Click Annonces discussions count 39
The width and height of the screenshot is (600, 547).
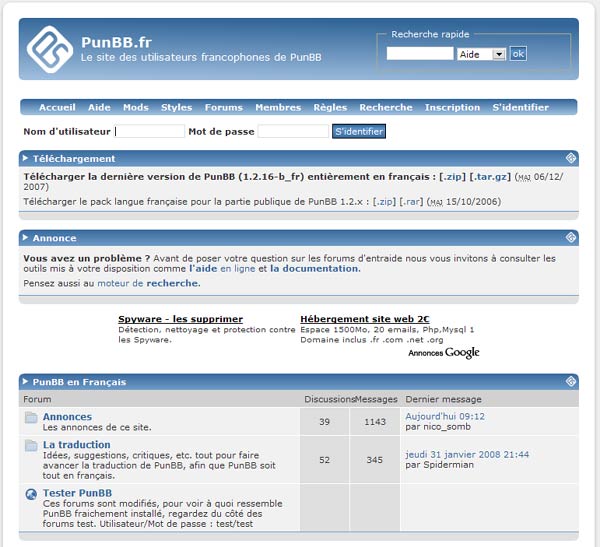(x=324, y=421)
